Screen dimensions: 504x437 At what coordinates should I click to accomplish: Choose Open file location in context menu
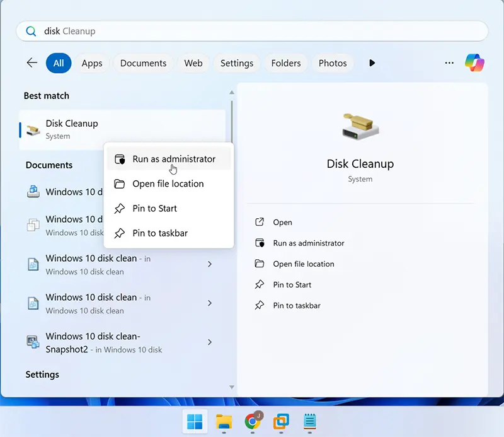[x=169, y=184]
